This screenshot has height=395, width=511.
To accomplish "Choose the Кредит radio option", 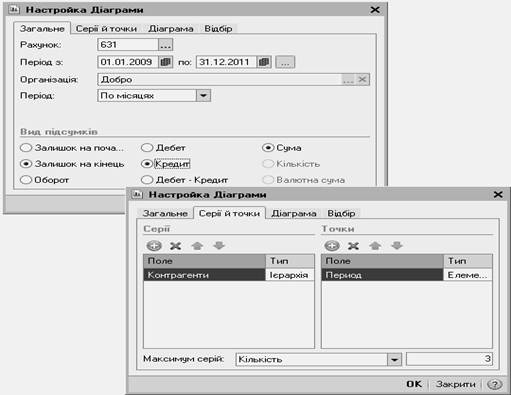I will [166, 164].
